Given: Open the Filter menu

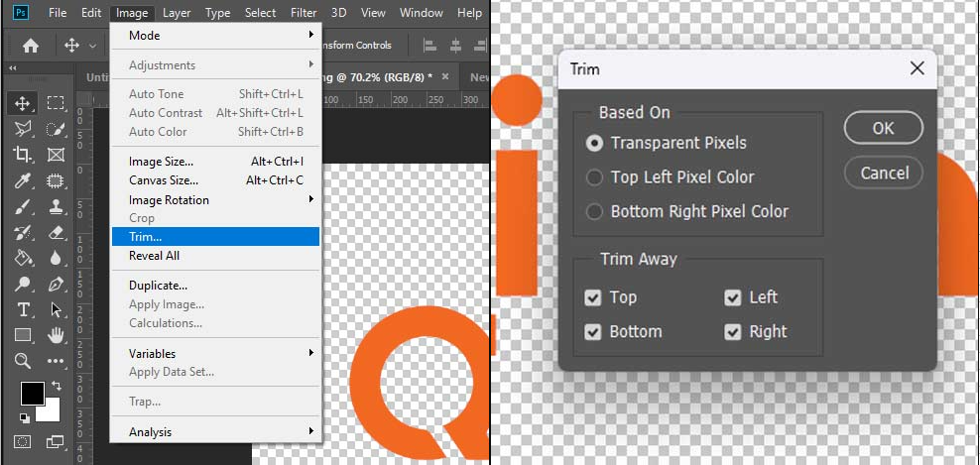Looking at the screenshot, I should (x=304, y=13).
